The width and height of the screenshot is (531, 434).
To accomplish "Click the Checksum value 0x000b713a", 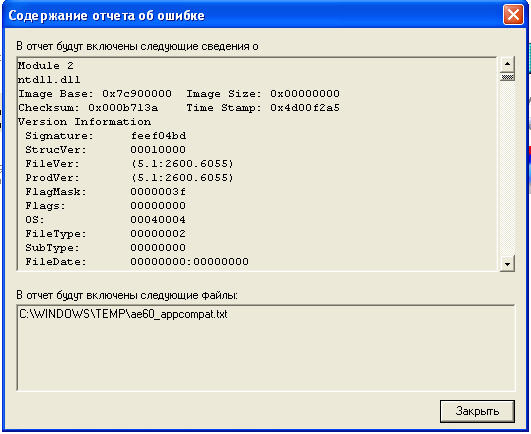I will click(123, 108).
